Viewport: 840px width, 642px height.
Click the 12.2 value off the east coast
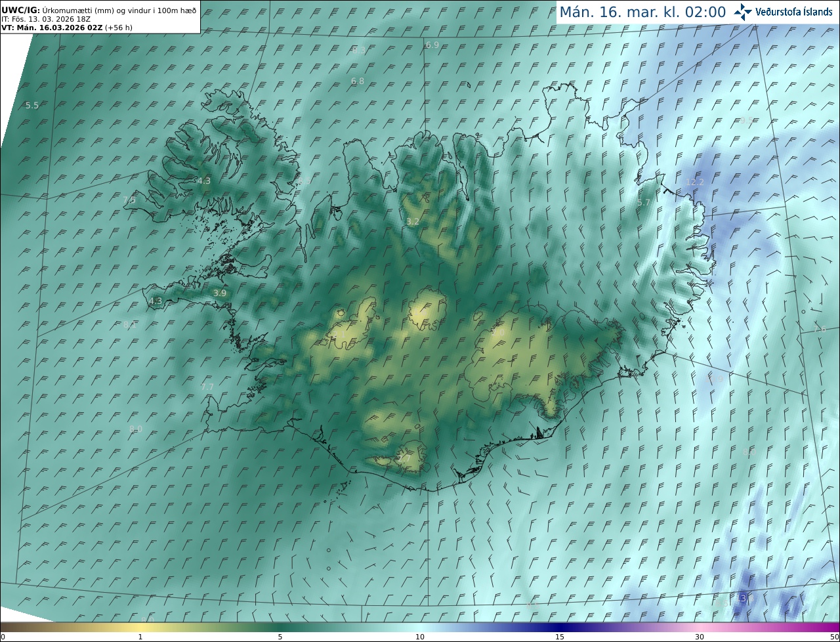pos(694,182)
